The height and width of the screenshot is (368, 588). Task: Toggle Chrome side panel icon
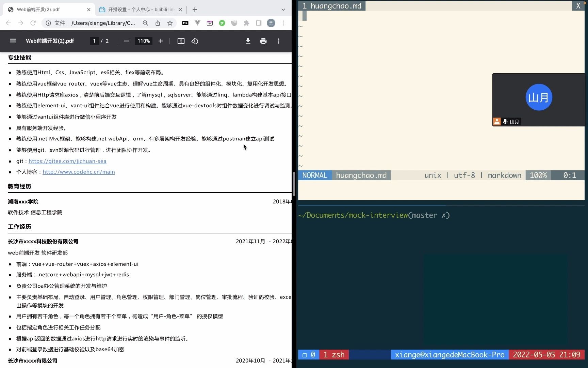tap(259, 23)
